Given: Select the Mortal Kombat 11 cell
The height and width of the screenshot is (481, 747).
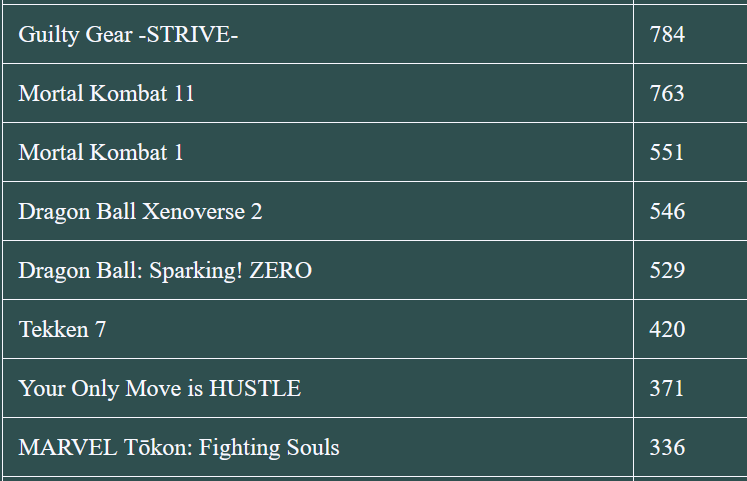Looking at the screenshot, I should 318,93.
